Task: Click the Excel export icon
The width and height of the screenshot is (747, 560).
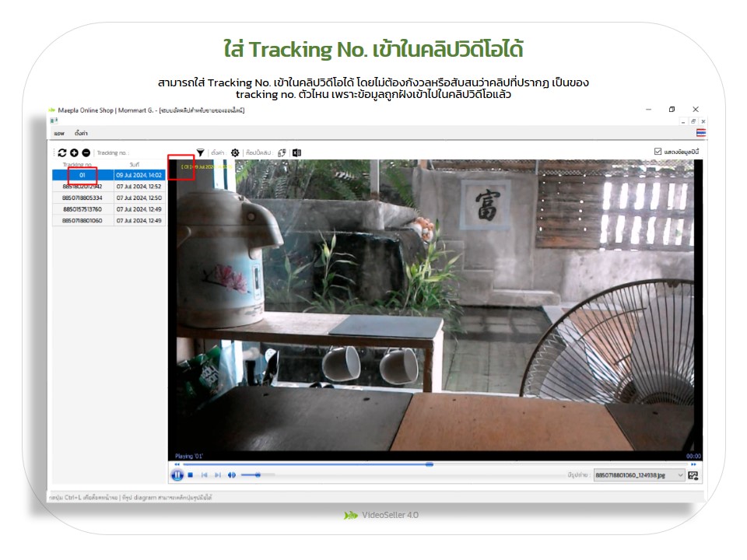Action: click(296, 153)
